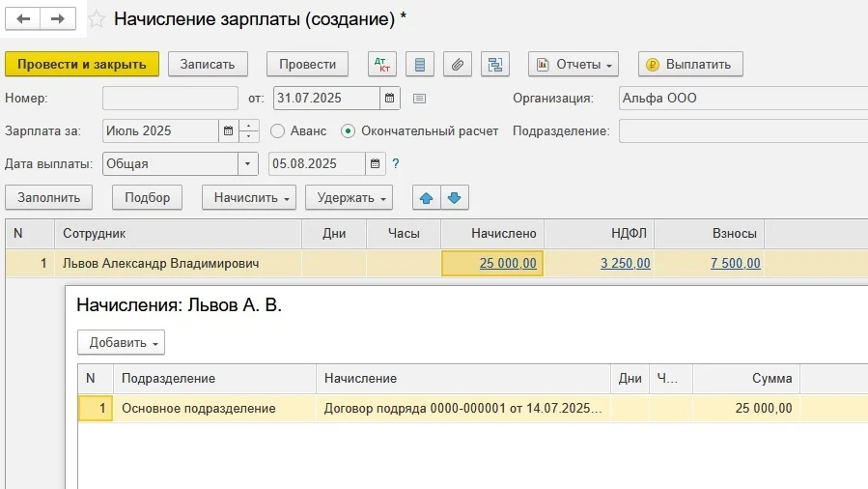The height and width of the screenshot is (489, 868).
Task: Move row down with blue arrow
Action: 455,198
